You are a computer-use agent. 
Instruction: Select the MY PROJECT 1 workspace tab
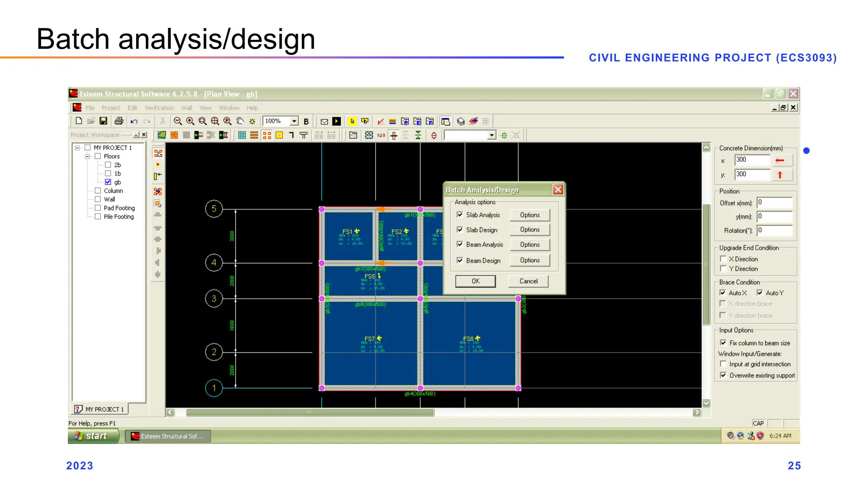pos(100,409)
